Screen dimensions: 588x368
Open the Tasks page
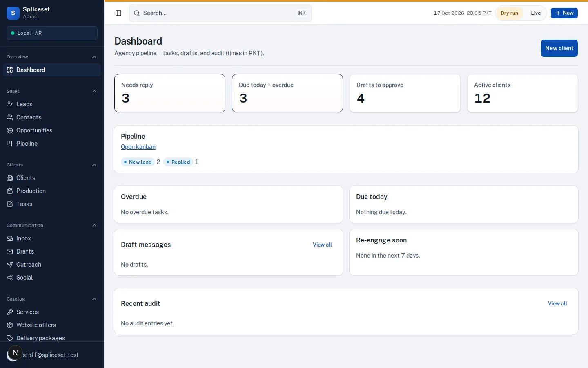tap(52, 204)
